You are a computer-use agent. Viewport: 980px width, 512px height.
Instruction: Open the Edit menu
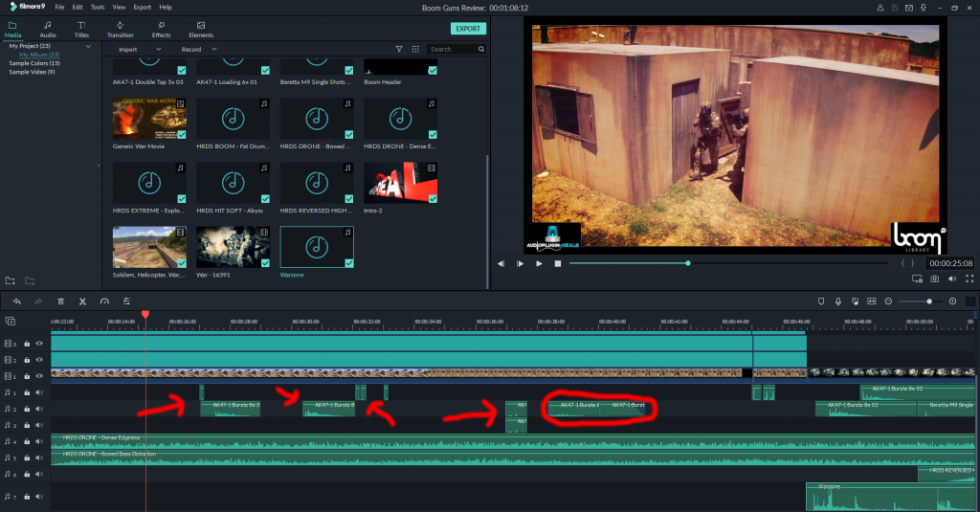78,8
